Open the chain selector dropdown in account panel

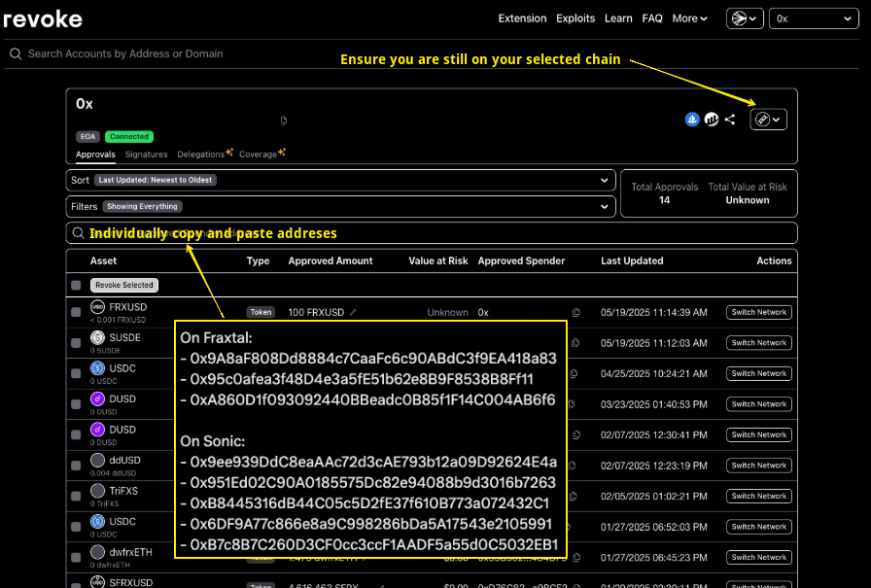click(x=769, y=120)
